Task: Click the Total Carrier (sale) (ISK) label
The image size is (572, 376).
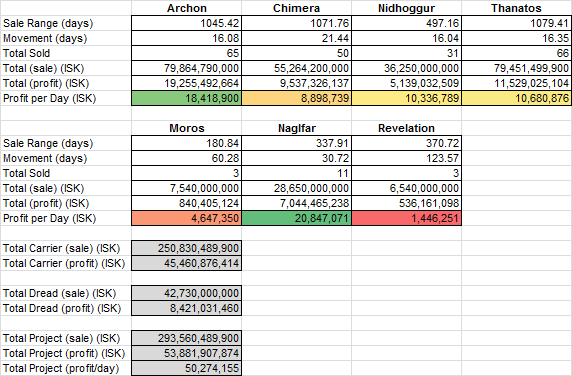Action: [x=62, y=248]
